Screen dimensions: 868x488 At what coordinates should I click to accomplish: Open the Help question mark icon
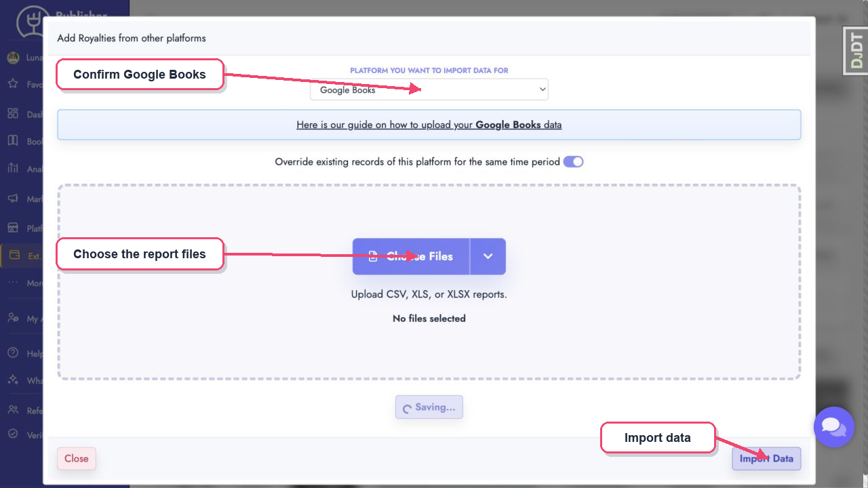pos(13,353)
